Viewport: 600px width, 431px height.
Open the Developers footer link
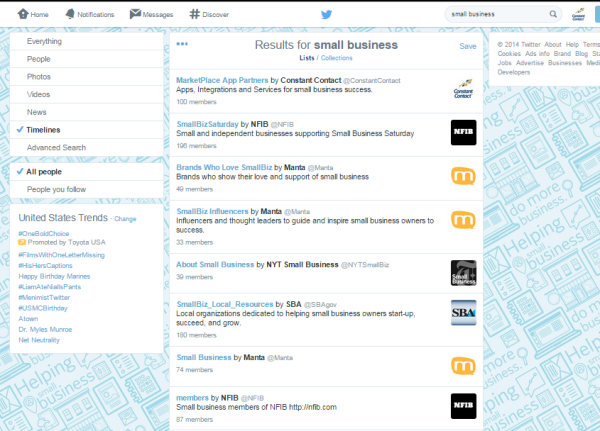(x=514, y=72)
